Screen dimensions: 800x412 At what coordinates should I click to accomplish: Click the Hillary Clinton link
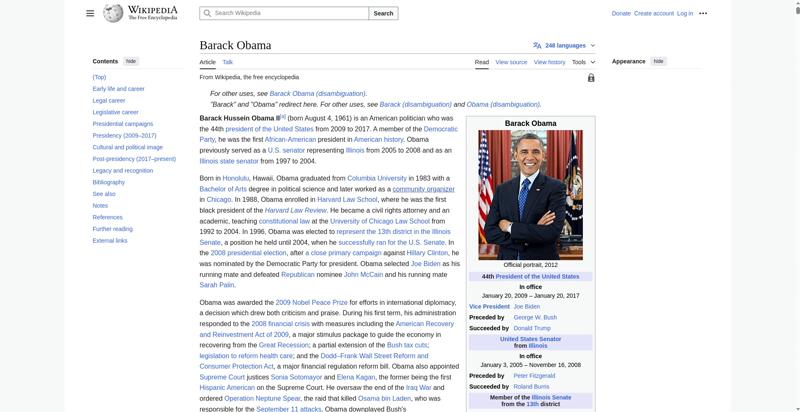428,253
